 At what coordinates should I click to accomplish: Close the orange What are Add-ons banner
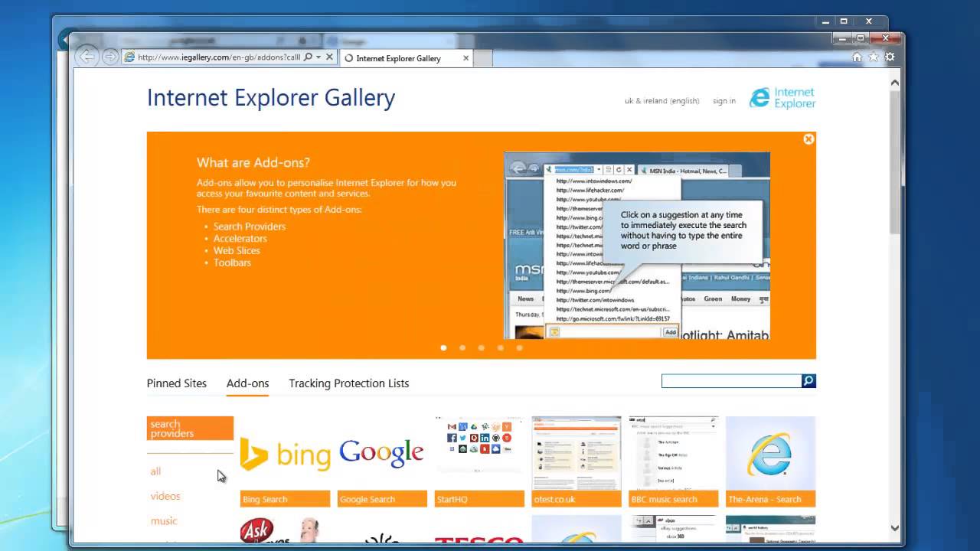coord(808,139)
